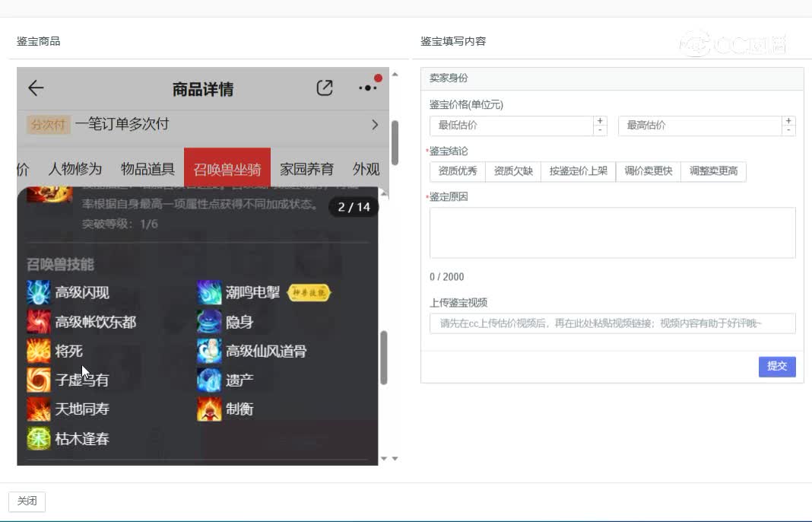Viewport: 812px width, 522px height.
Task: Choose 调整卖更高 conclusion option
Action: pyautogui.click(x=714, y=171)
